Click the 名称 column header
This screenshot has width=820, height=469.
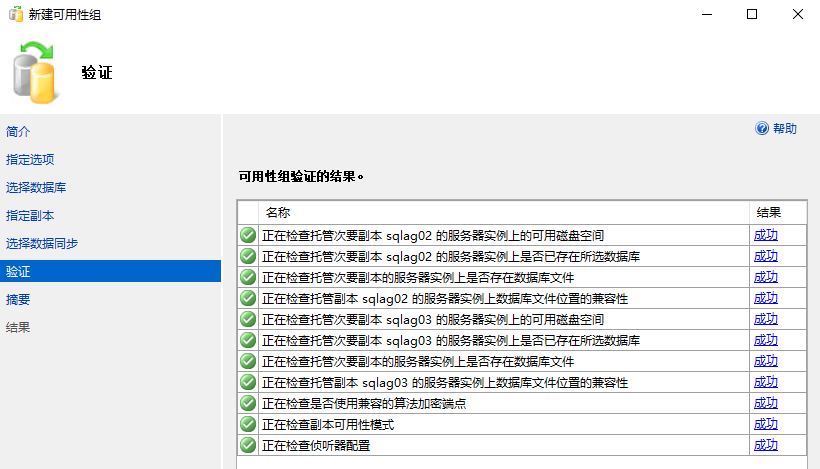tap(277, 213)
